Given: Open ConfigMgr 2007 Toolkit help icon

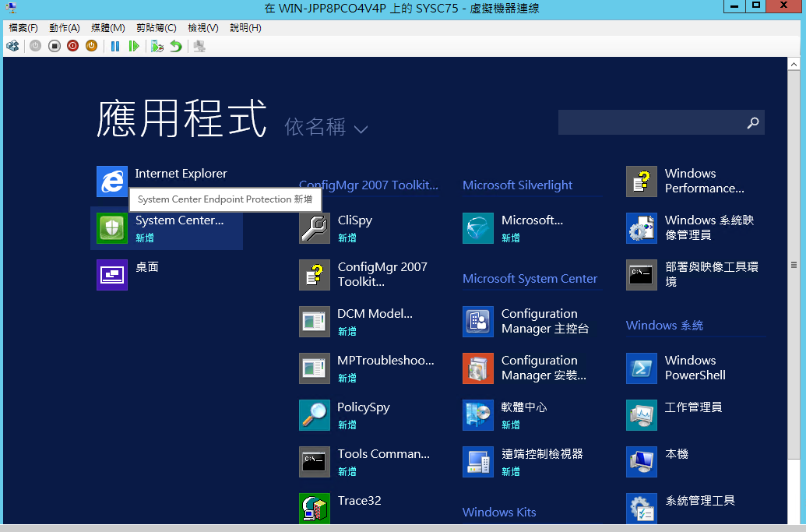Looking at the screenshot, I should point(315,275).
